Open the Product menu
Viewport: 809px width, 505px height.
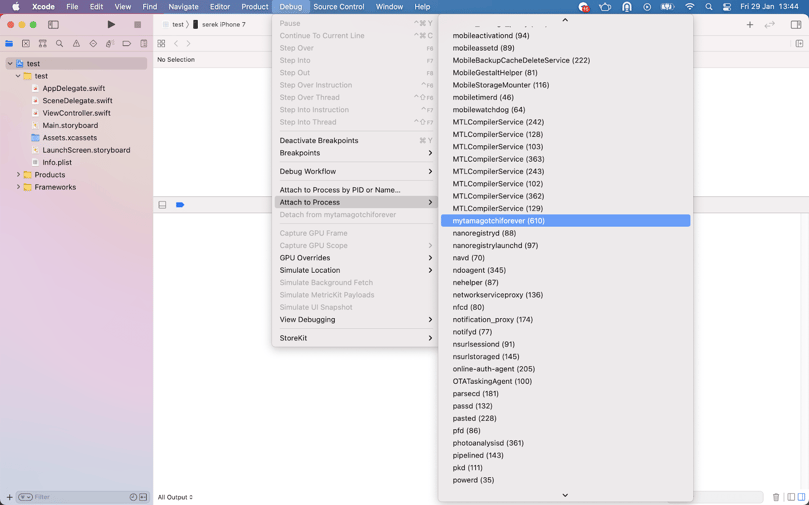click(x=255, y=7)
